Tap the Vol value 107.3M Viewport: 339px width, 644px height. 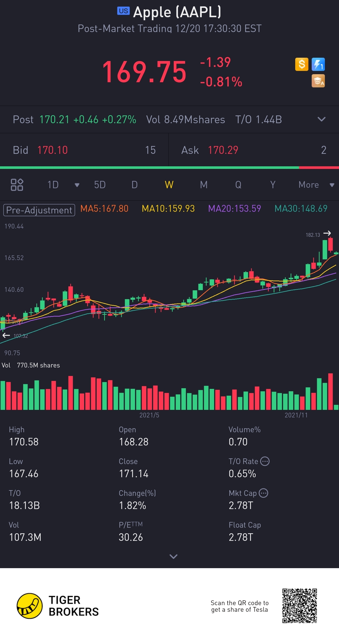click(x=25, y=537)
